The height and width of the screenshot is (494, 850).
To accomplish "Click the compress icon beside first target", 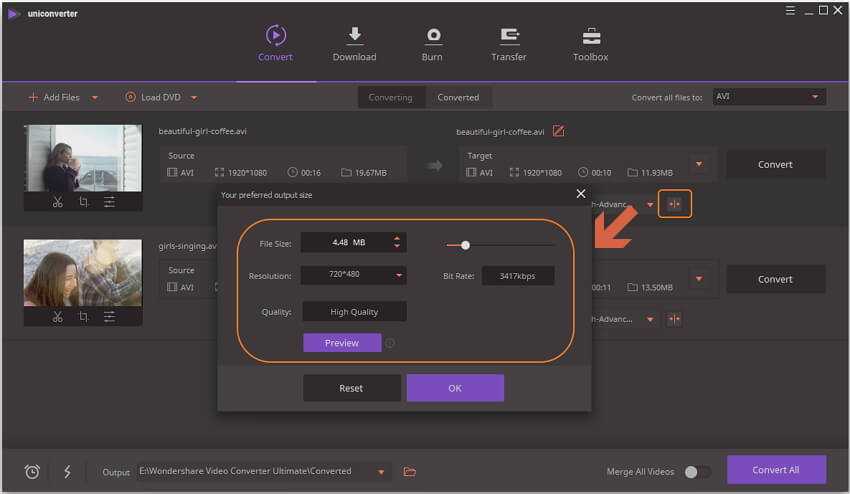I will click(x=675, y=204).
